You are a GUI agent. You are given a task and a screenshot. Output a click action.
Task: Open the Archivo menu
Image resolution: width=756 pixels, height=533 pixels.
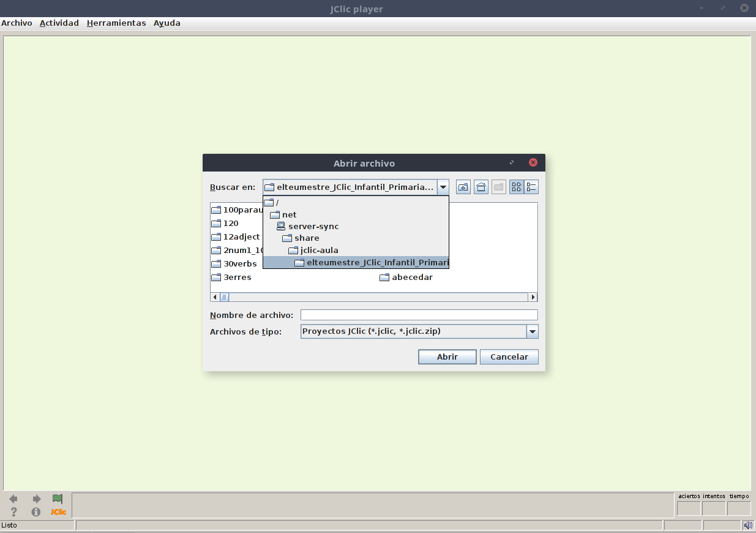[x=17, y=23]
